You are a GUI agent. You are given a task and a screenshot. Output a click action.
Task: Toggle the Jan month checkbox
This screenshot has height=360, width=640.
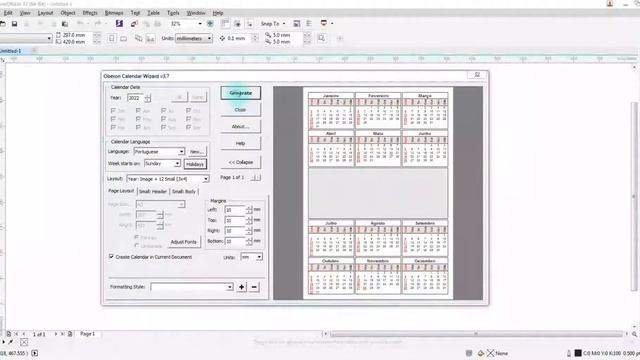point(113,111)
